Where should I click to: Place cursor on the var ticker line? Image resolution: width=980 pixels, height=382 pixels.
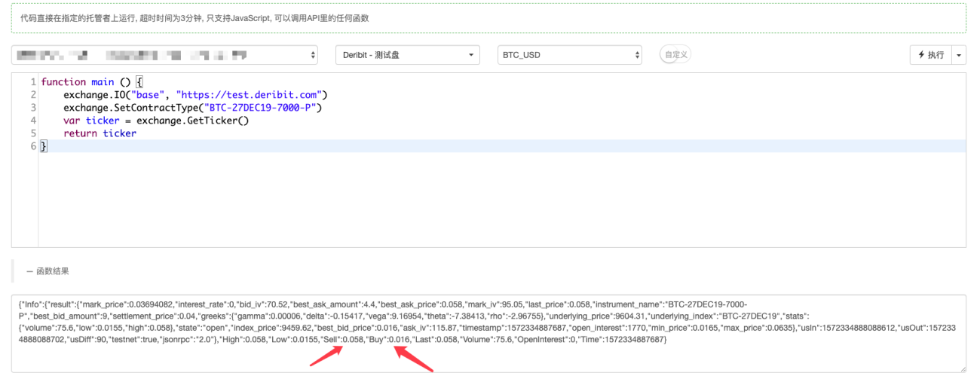[x=156, y=120]
